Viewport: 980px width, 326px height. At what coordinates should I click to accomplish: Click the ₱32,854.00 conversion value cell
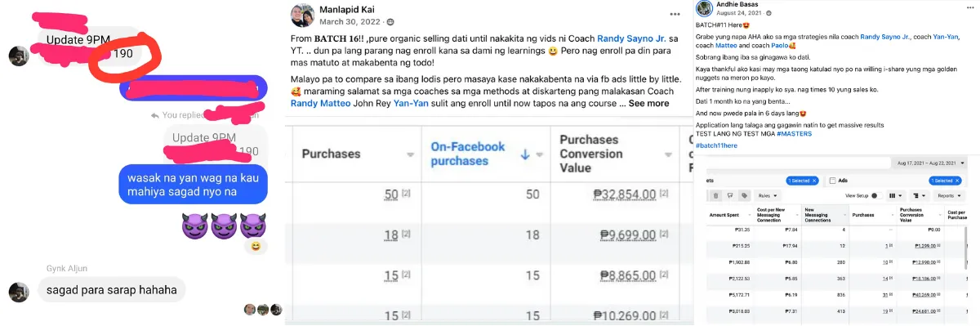pyautogui.click(x=625, y=194)
